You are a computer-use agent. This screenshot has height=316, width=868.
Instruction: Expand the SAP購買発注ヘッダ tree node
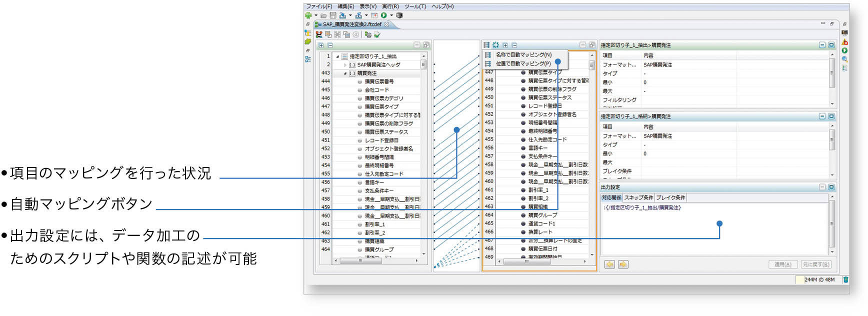[x=345, y=65]
